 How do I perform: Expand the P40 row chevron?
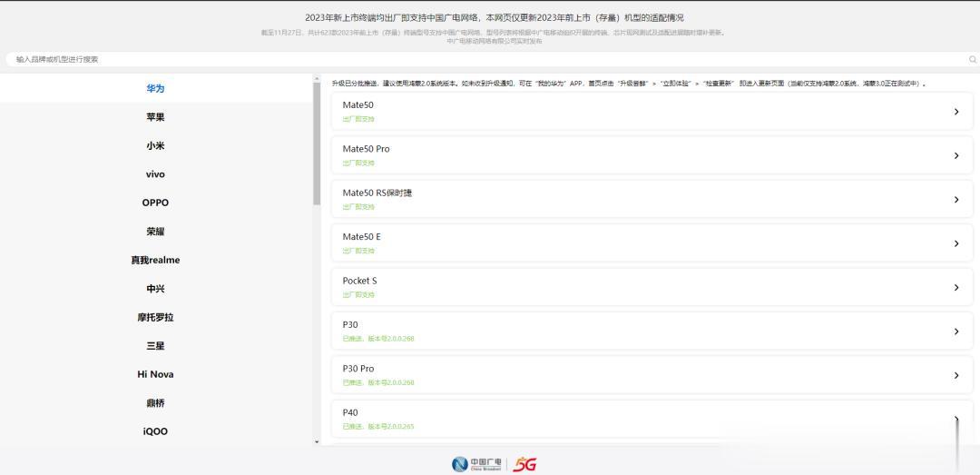click(956, 420)
